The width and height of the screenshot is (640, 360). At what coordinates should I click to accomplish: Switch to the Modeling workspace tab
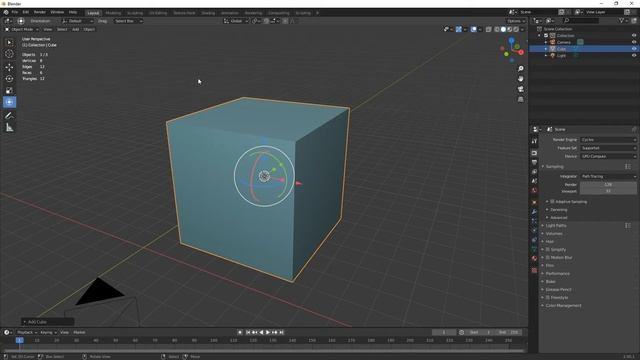point(113,13)
